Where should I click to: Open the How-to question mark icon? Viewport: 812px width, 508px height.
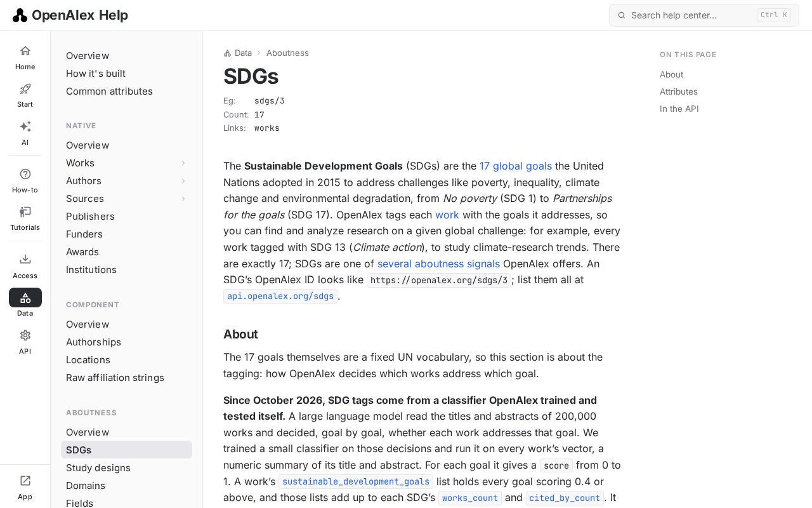pos(25,174)
